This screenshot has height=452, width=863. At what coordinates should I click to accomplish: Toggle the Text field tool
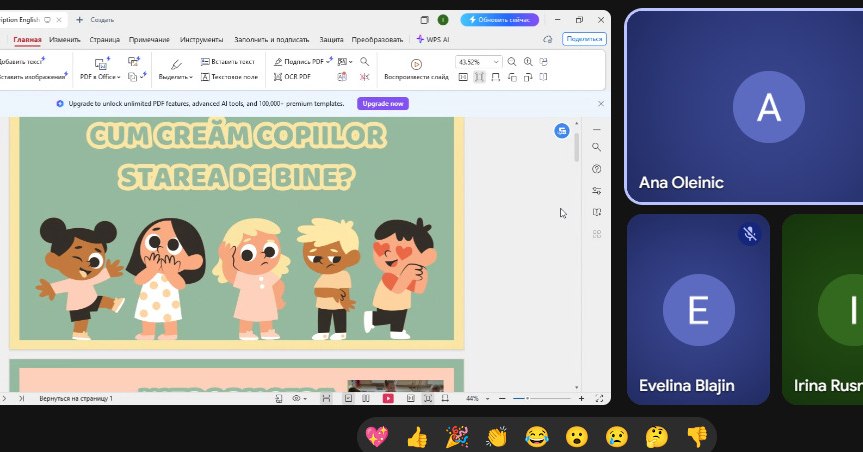pyautogui.click(x=229, y=76)
